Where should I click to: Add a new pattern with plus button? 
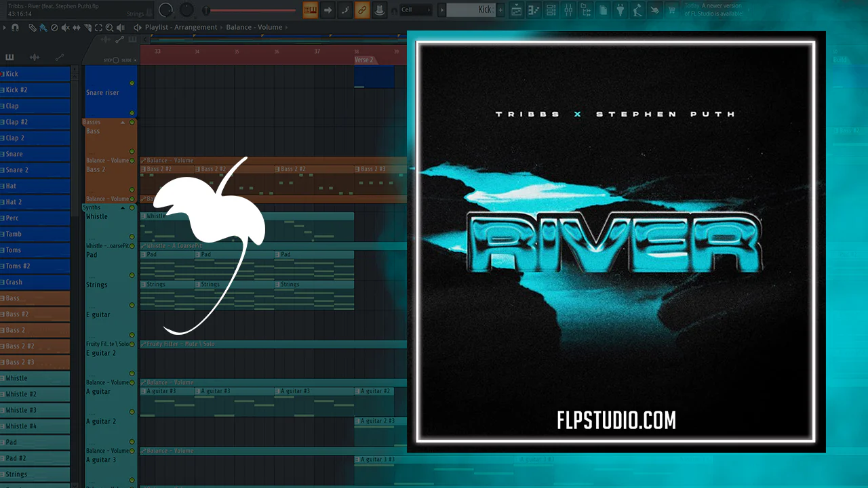pos(501,9)
